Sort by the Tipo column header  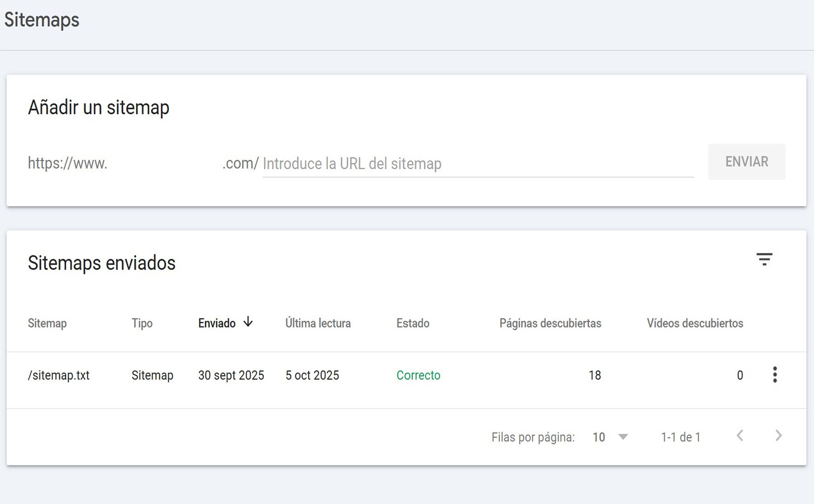tap(142, 323)
